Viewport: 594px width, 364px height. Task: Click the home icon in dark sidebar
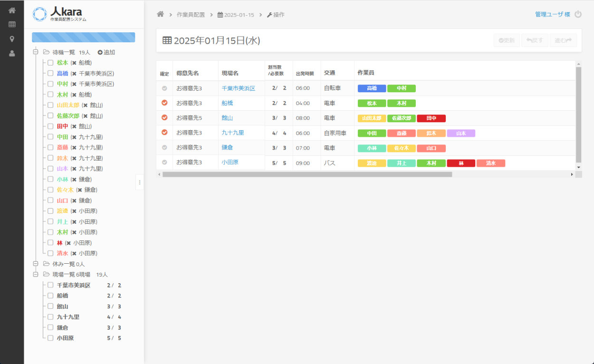[12, 10]
